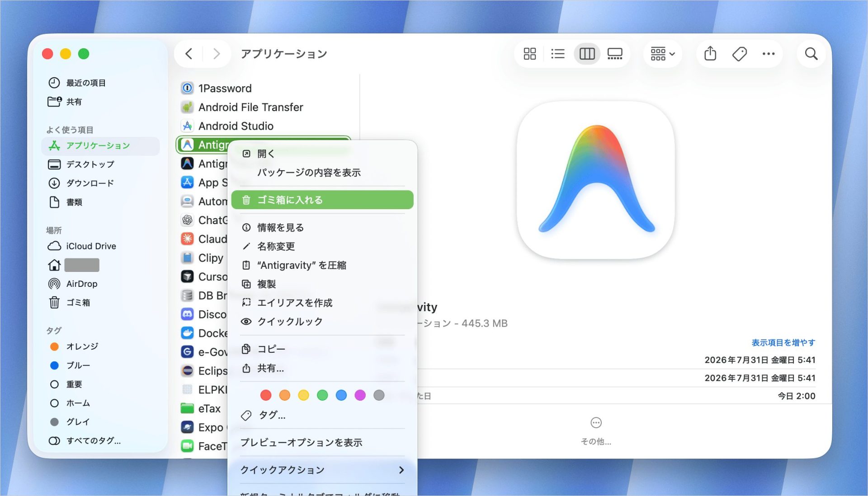This screenshot has width=868, height=496.
Task: Click the Eclipse icon in list
Action: [187, 371]
